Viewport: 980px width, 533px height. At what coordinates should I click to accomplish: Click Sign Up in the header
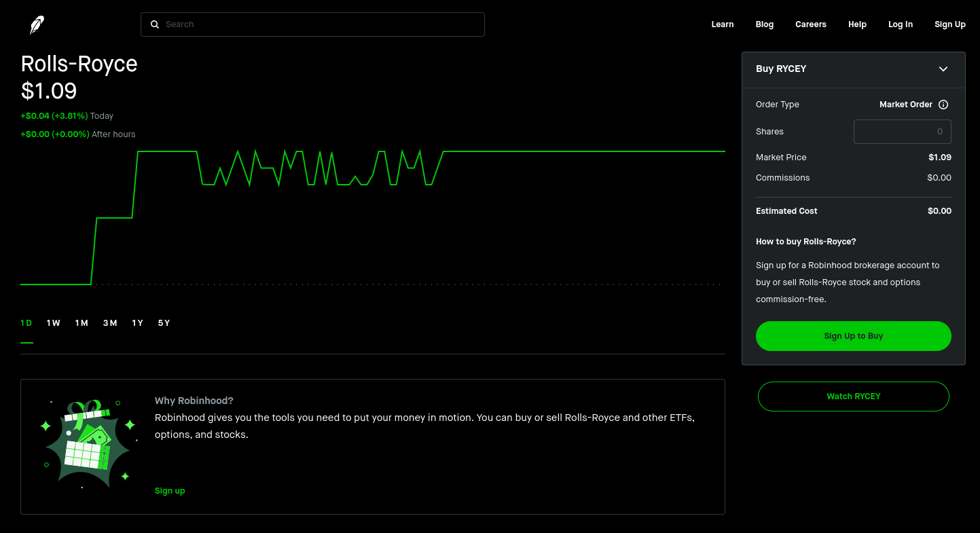click(x=950, y=24)
